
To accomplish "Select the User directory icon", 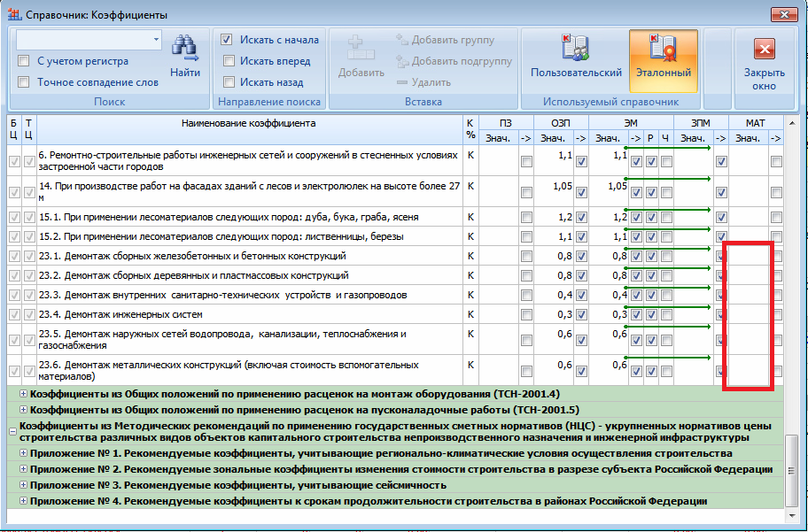I will coord(576,50).
